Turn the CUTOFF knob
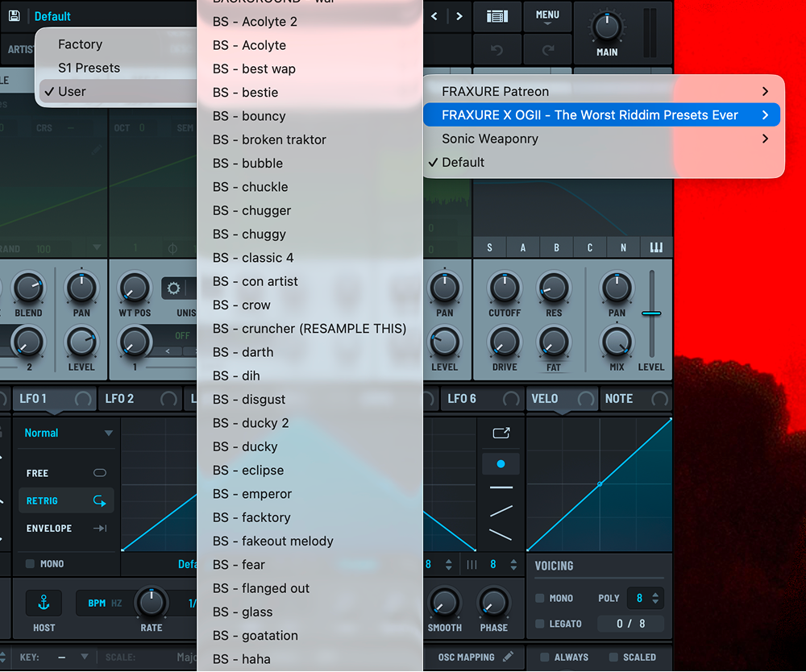The width and height of the screenshot is (806, 672). point(505,288)
